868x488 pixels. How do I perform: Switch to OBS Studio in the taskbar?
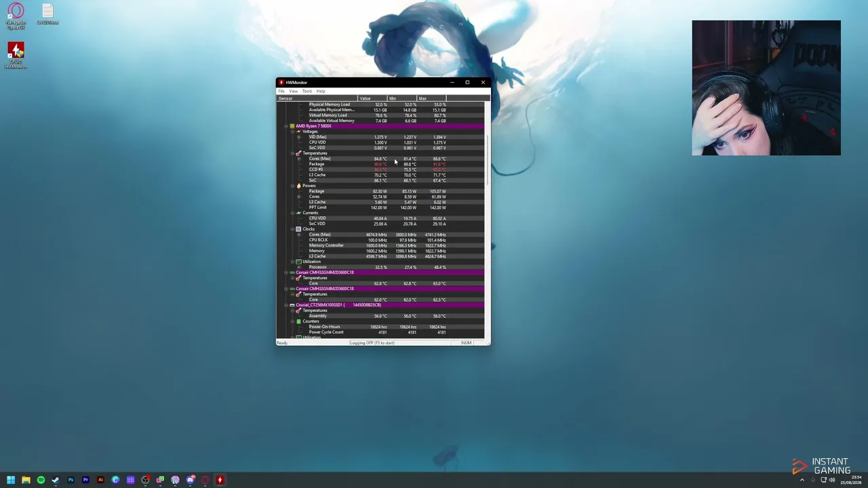coord(145,480)
